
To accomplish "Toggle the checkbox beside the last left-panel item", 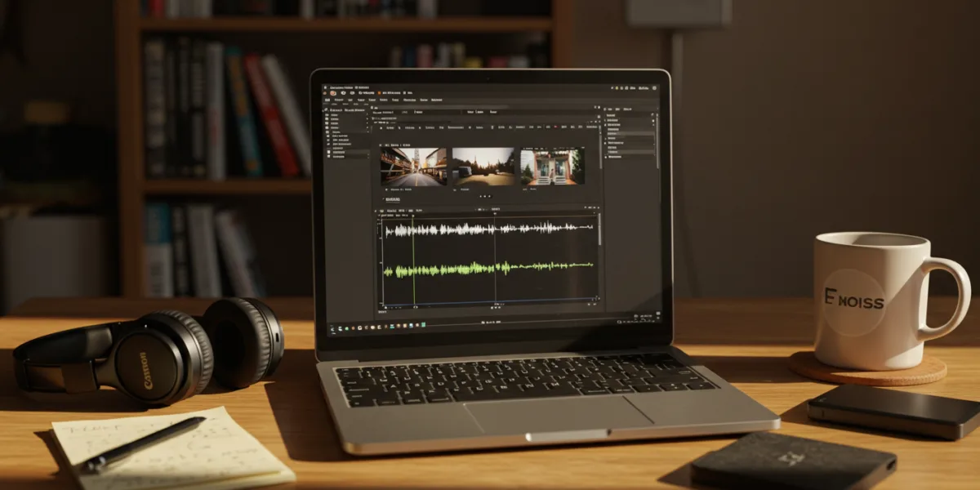I will 327,157.
